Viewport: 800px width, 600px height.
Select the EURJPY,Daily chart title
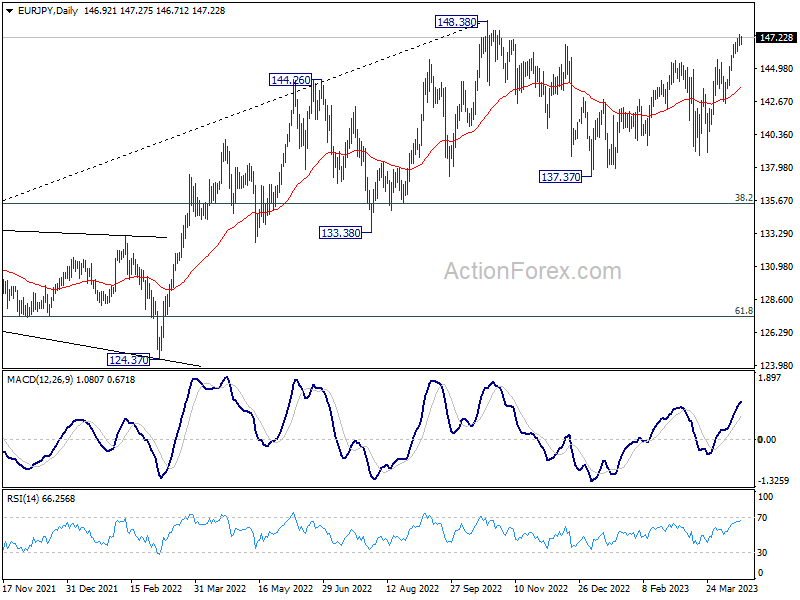47,11
